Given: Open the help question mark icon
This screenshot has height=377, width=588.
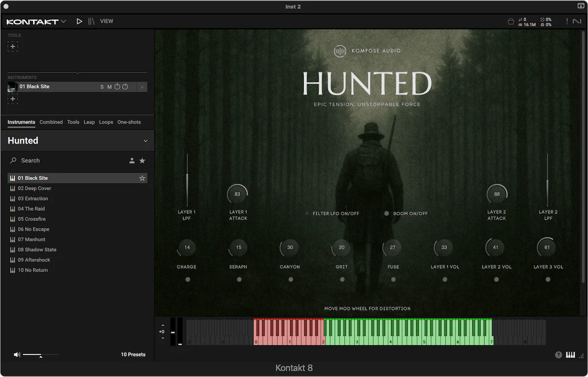Looking at the screenshot, I should click(558, 354).
